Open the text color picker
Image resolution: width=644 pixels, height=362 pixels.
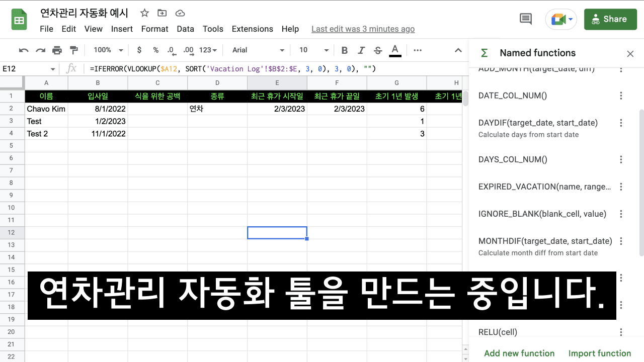(x=395, y=50)
